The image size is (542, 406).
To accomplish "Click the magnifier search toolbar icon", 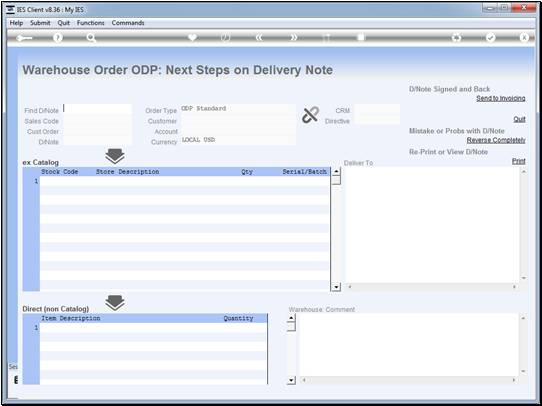I will [x=91, y=38].
